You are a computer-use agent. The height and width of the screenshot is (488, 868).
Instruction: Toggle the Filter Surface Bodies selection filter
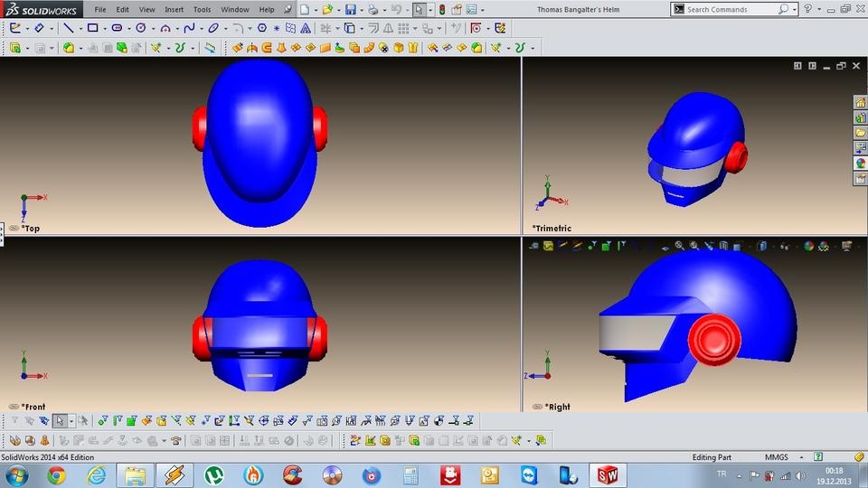click(146, 421)
